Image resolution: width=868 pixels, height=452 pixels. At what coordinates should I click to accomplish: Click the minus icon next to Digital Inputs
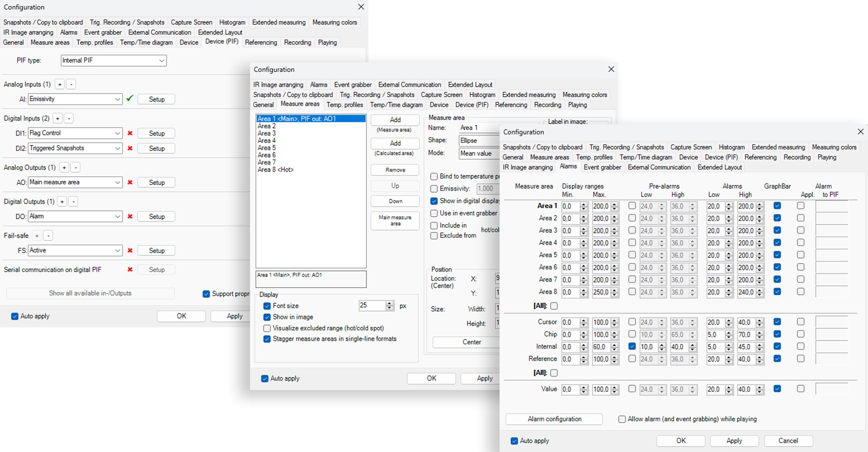[x=69, y=118]
